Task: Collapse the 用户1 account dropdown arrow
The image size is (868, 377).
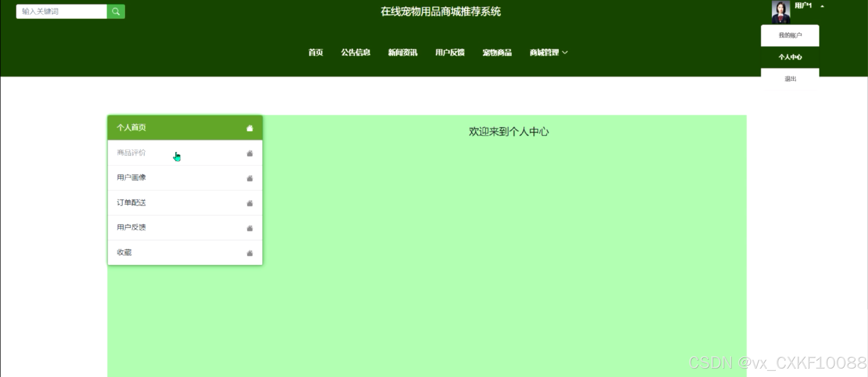Action: point(822,6)
